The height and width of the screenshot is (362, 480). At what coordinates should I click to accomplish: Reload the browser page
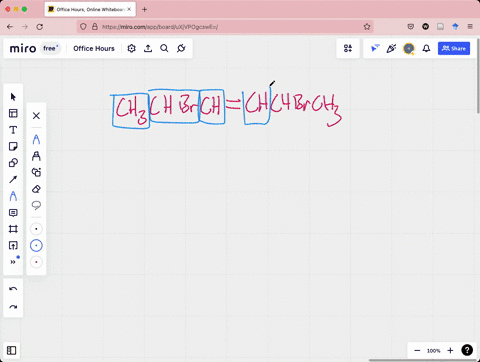click(x=40, y=27)
